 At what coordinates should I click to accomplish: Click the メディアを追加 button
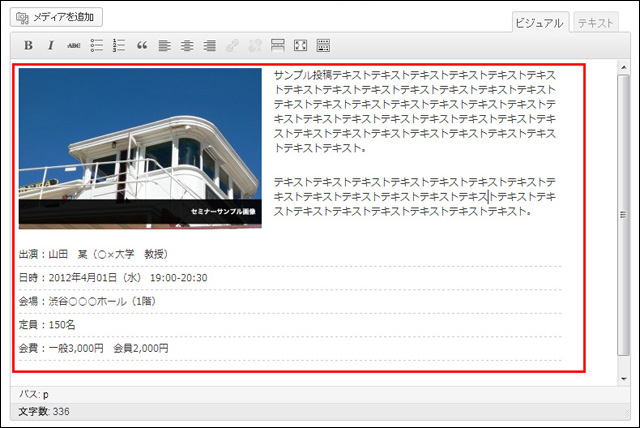59,18
